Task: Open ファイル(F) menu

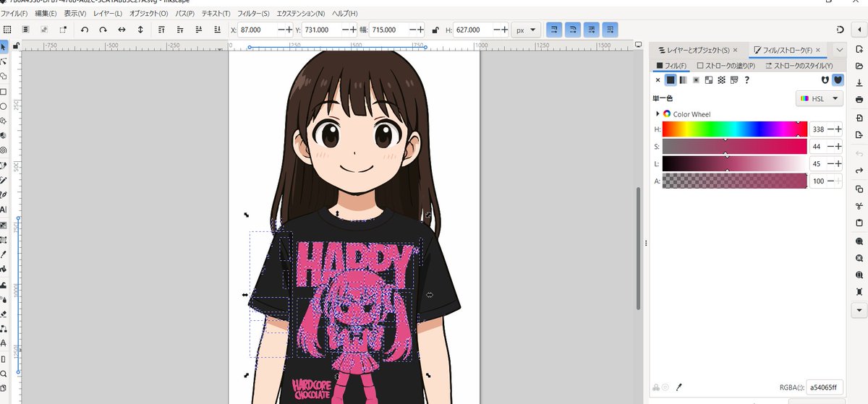Action: click(x=14, y=14)
